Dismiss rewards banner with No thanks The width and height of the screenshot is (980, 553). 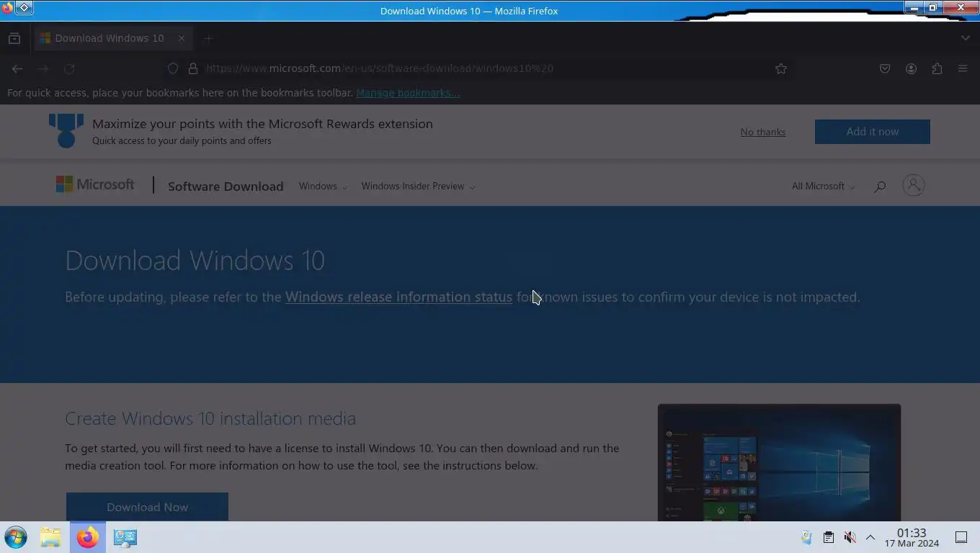pyautogui.click(x=763, y=132)
